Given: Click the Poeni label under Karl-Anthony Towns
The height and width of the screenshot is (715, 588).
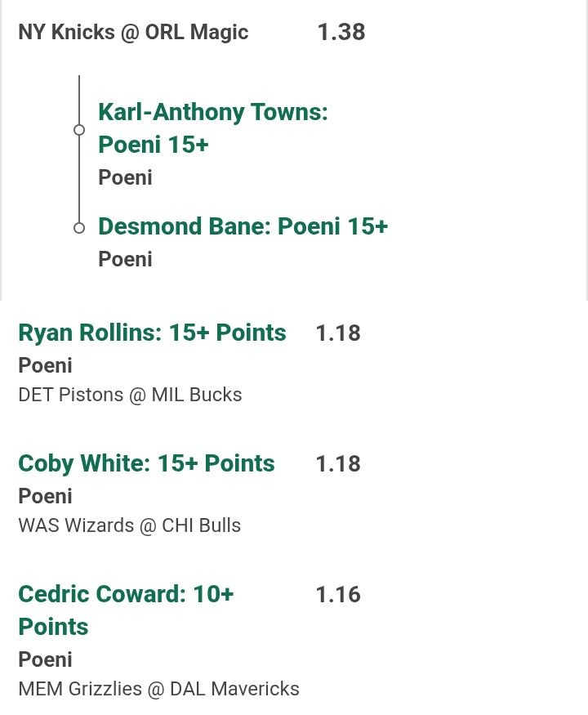Looking at the screenshot, I should tap(125, 177).
